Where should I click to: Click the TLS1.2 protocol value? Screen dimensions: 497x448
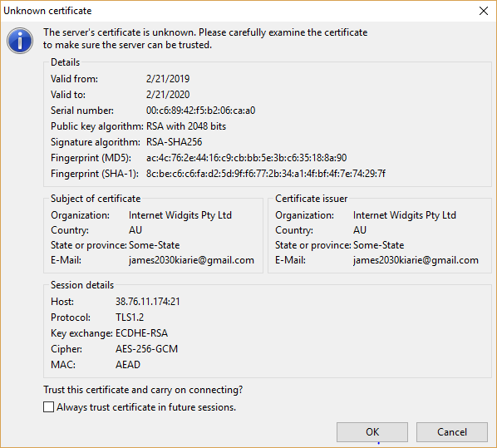(x=130, y=317)
